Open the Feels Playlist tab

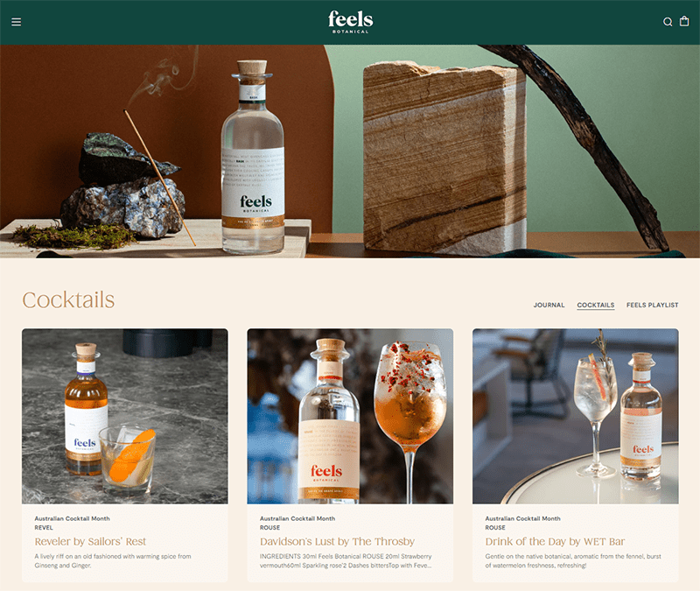(652, 305)
